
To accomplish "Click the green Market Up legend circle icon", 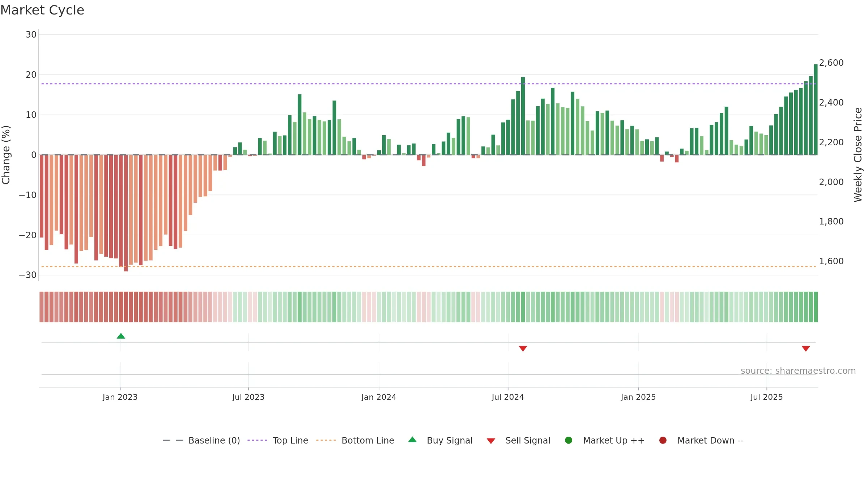I will (x=569, y=440).
